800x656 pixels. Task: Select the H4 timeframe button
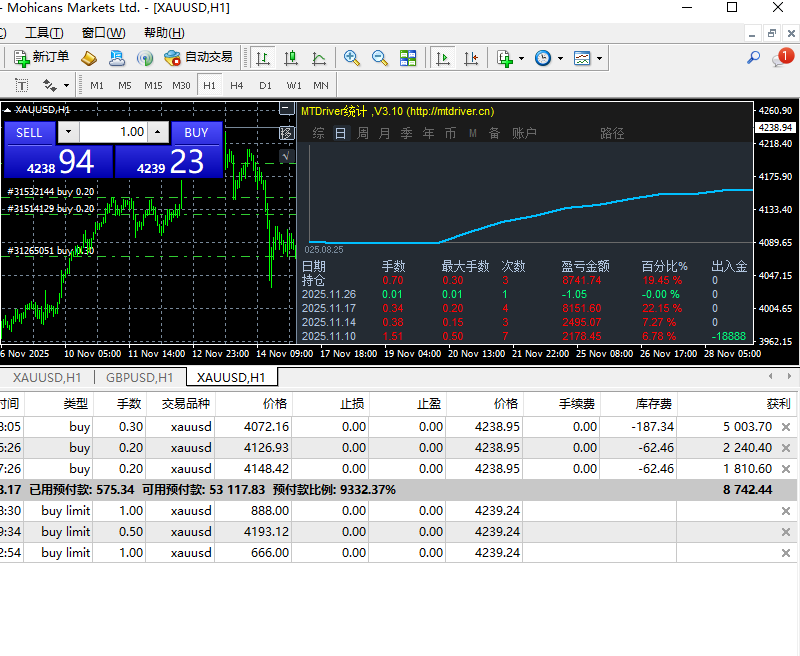point(237,85)
